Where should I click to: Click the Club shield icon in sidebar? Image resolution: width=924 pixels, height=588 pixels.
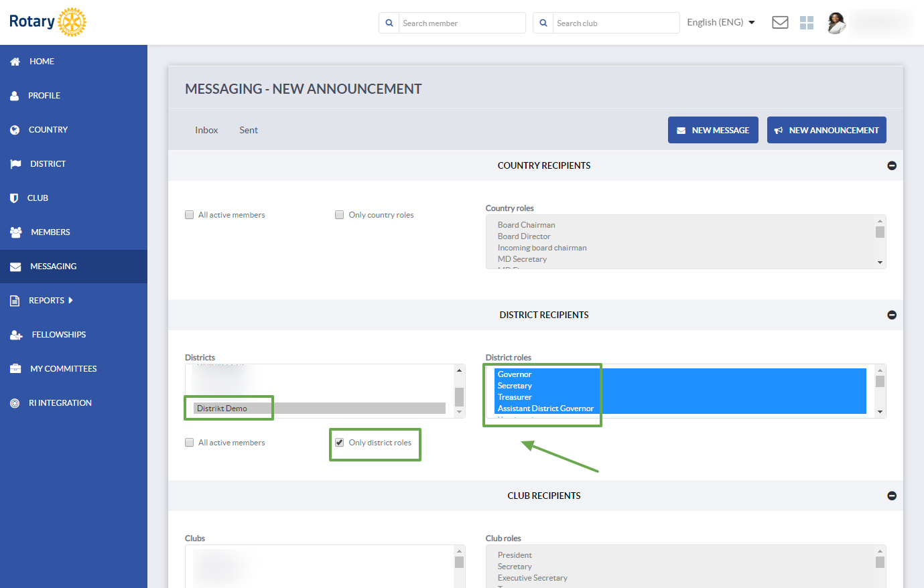point(14,198)
